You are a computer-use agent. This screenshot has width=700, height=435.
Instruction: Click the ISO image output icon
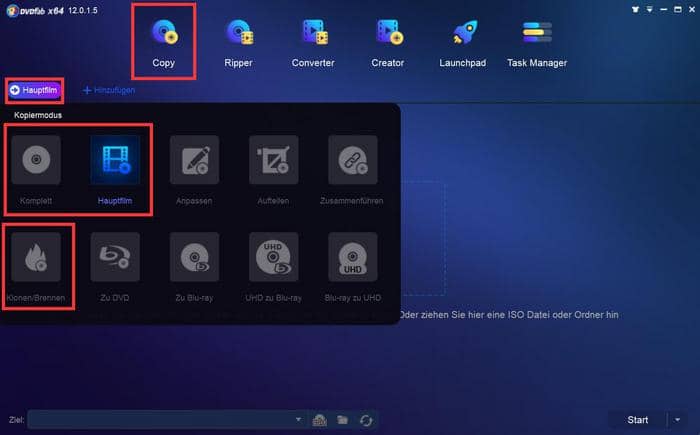click(x=319, y=420)
